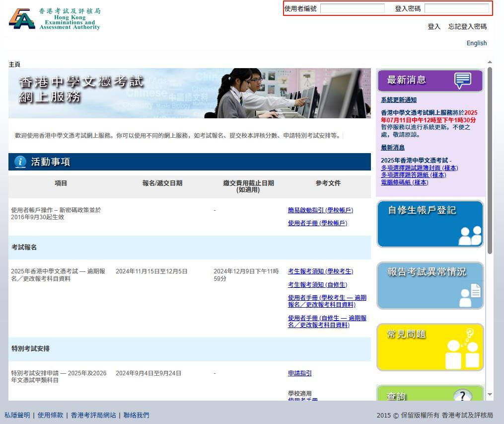Open the 聯絡我們 footer link
Screen dimensions: 504x424
pos(136,416)
